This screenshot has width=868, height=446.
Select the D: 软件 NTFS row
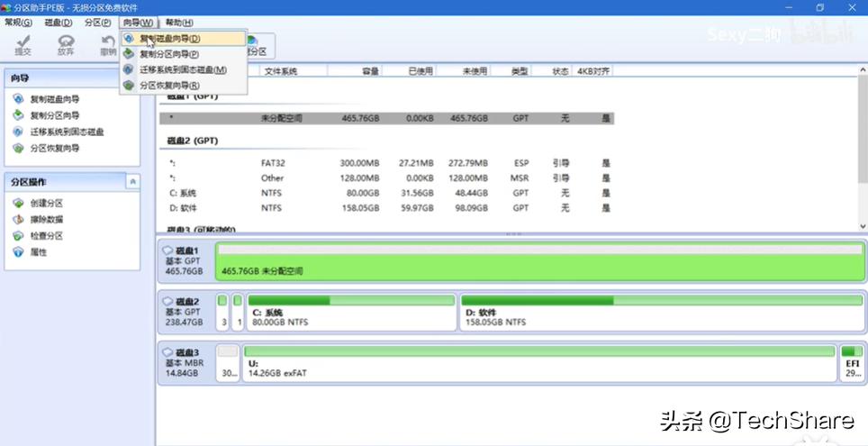tap(386, 208)
